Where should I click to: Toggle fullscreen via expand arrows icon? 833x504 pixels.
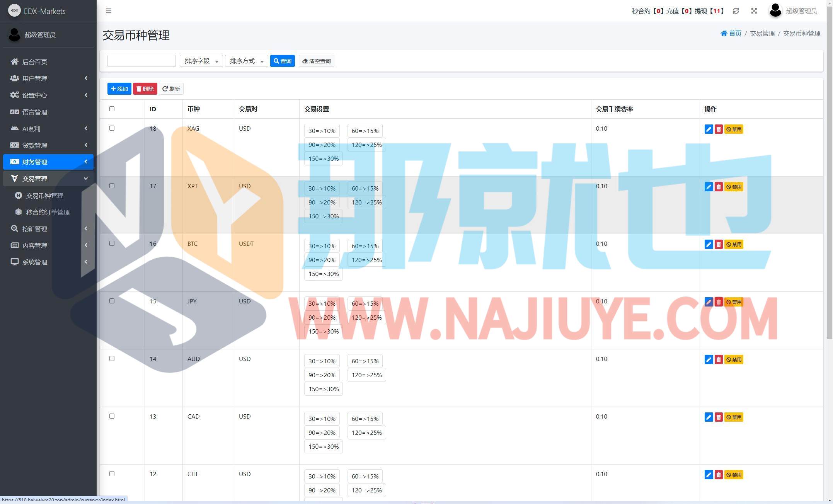(x=754, y=11)
